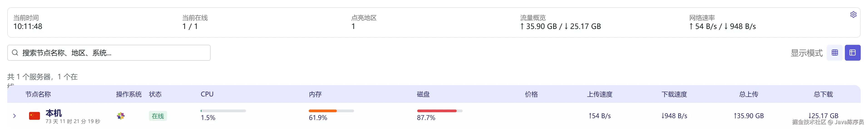Switch to table display mode
Viewport: 868px width, 129px height.
coord(853,53)
